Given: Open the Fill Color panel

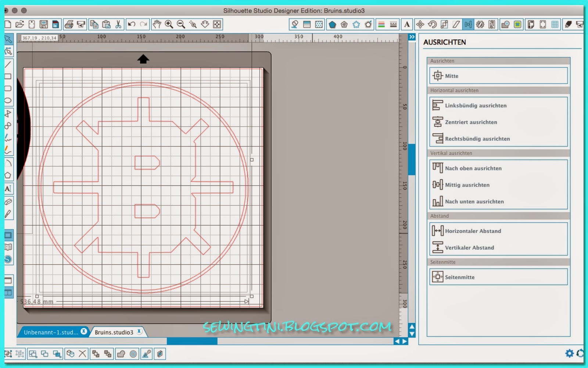Looking at the screenshot, I should click(294, 24).
